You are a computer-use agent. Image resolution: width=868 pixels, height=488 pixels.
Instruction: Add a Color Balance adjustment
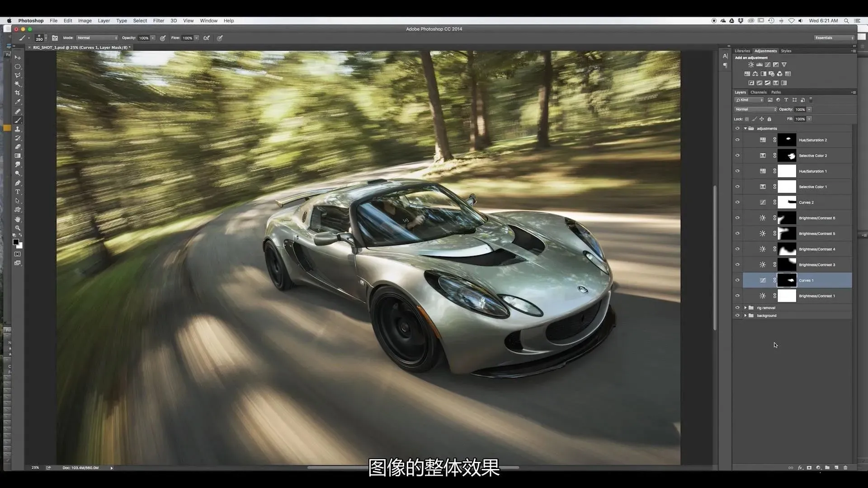(755, 74)
